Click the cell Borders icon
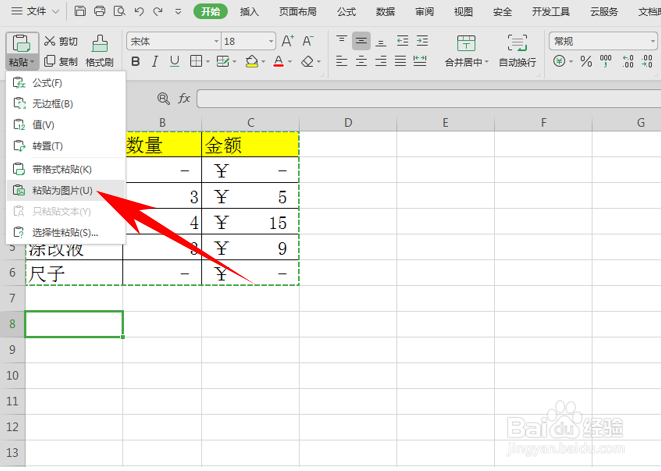 click(x=196, y=62)
